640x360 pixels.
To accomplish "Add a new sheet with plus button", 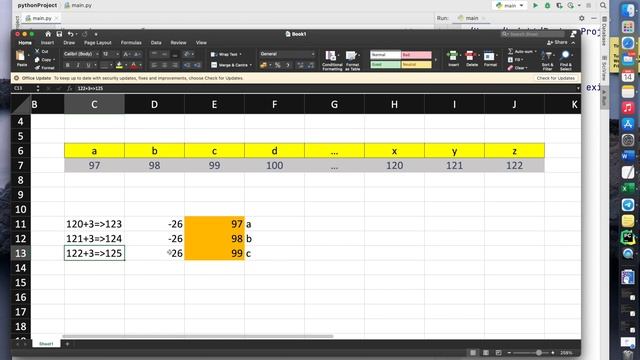I will point(67,344).
